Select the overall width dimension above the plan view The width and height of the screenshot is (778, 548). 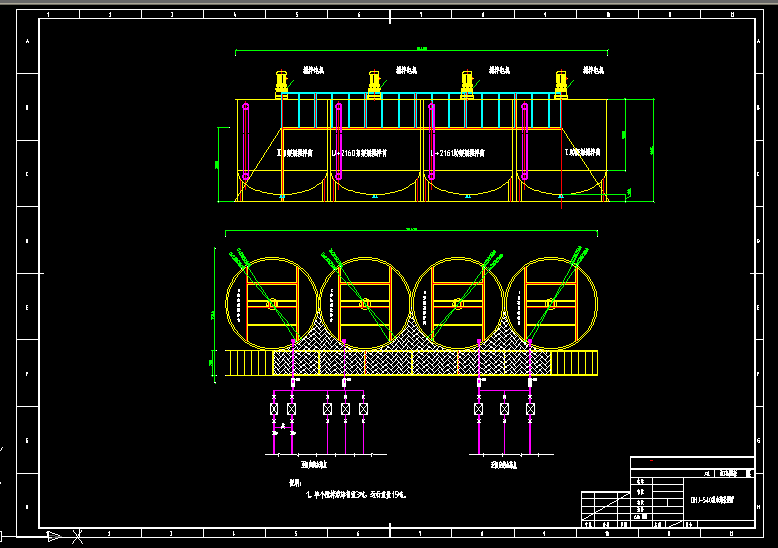point(411,231)
